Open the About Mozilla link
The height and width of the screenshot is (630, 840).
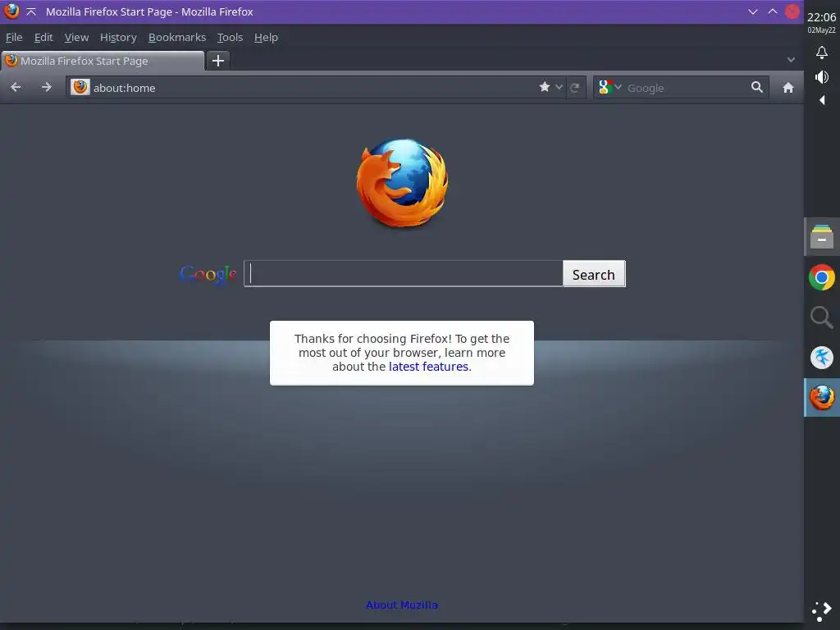pyautogui.click(x=402, y=605)
